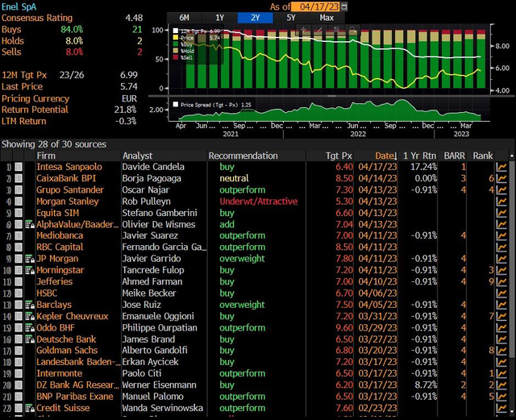Open the report document icon beside Barclays
The height and width of the screenshot is (420, 516).
click(x=30, y=305)
